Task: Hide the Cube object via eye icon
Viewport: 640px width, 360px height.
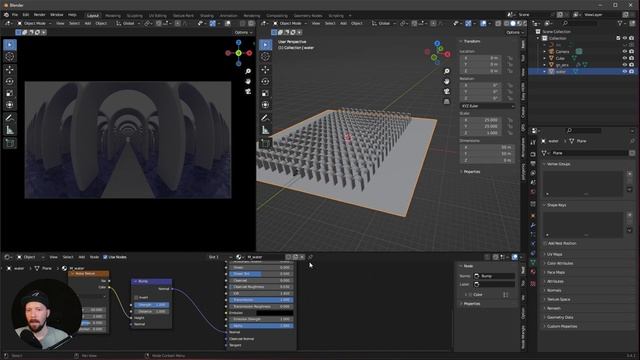Action: (x=624, y=58)
